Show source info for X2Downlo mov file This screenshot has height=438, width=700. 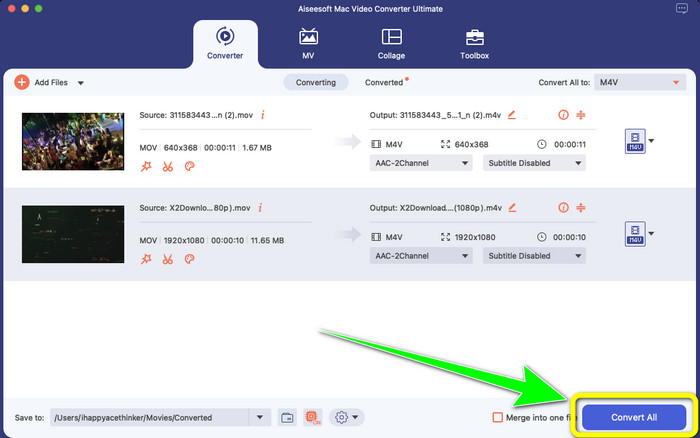point(260,208)
